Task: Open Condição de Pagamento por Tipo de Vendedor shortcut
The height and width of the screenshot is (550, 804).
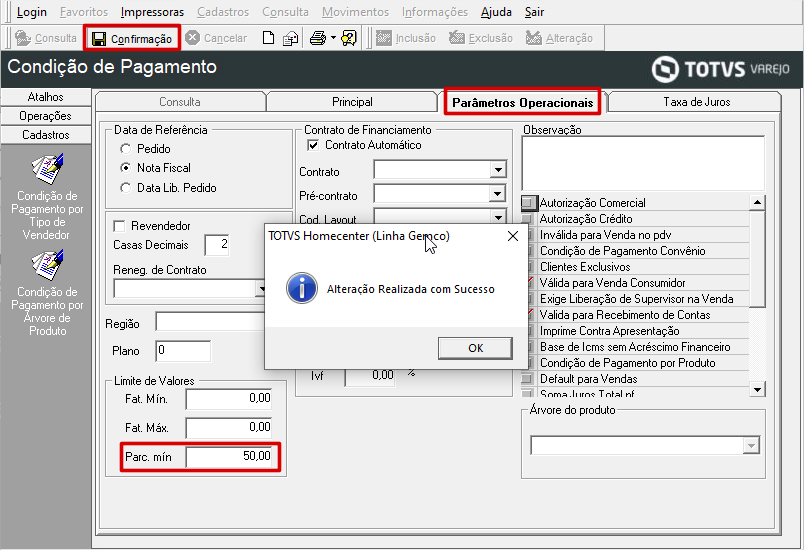Action: click(x=47, y=197)
